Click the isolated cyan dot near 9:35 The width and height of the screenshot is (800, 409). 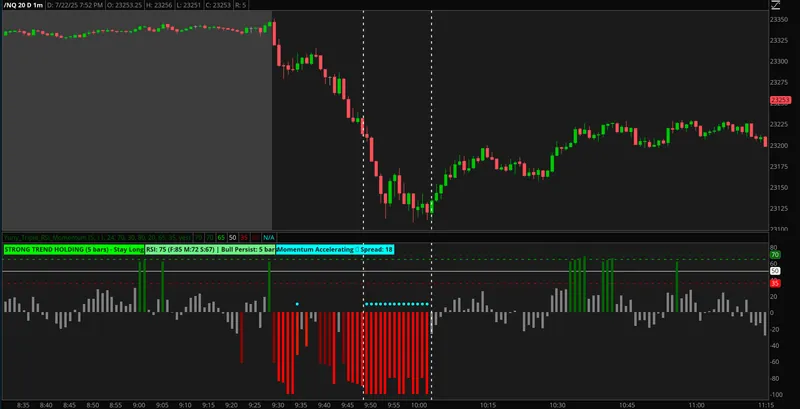[297, 304]
